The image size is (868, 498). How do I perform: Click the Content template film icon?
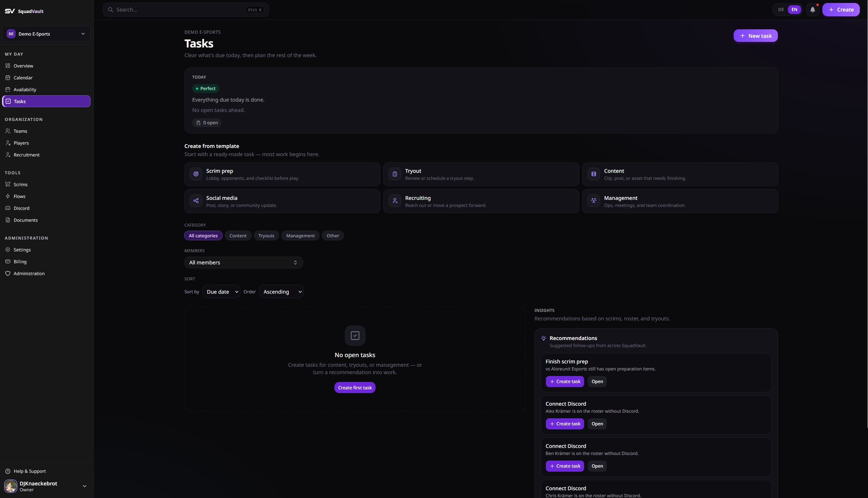coord(594,174)
